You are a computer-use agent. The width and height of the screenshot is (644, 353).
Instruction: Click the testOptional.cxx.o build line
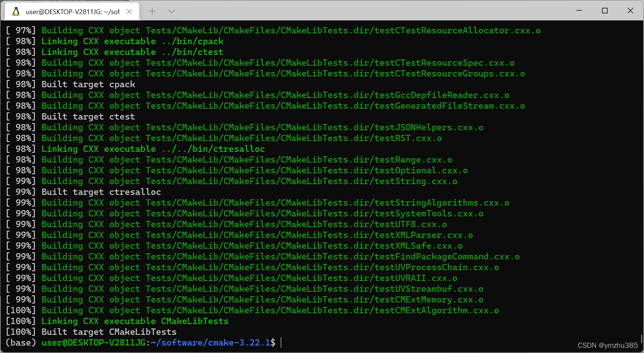[237, 170]
